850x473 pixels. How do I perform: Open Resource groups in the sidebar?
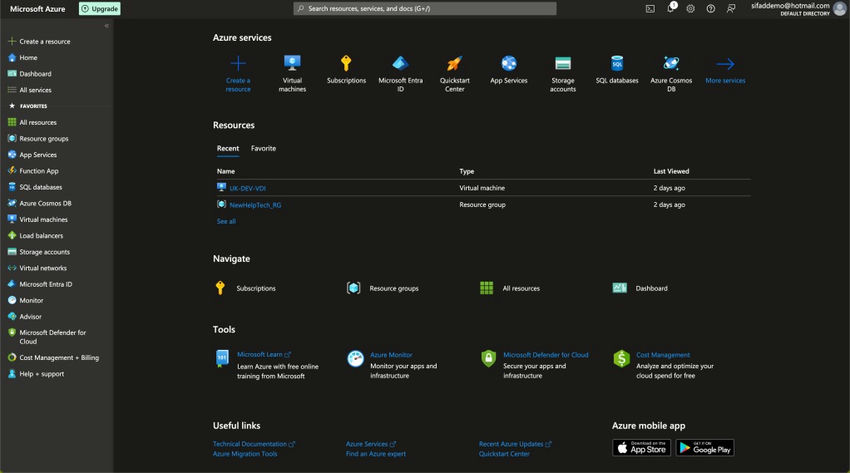[x=44, y=139]
